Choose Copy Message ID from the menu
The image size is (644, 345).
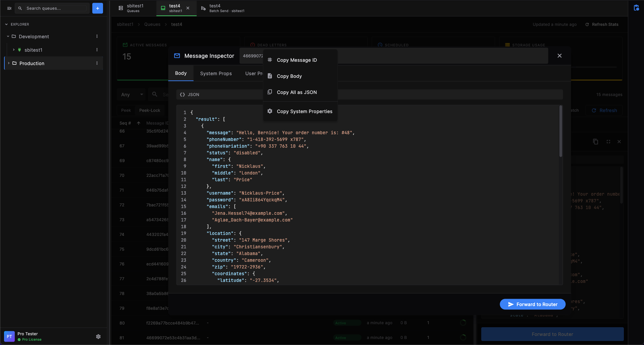click(297, 60)
